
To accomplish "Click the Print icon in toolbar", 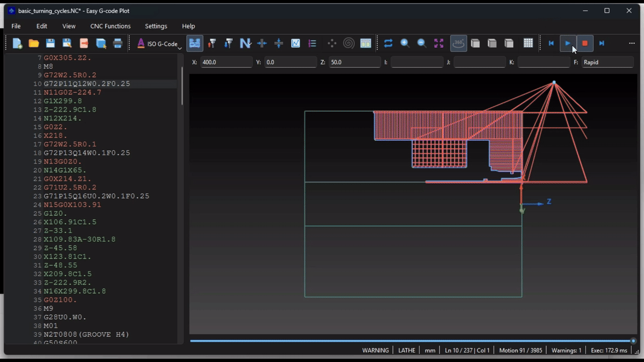I will click(118, 43).
